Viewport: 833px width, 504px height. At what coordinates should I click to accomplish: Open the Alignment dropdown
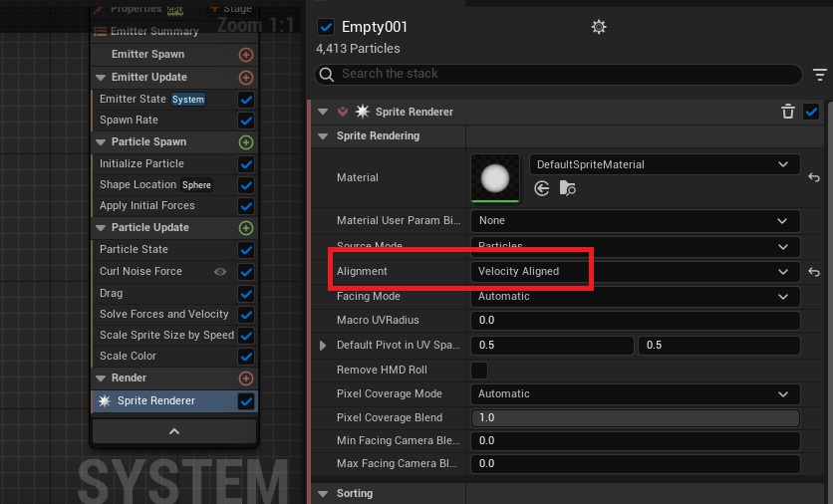(636, 271)
